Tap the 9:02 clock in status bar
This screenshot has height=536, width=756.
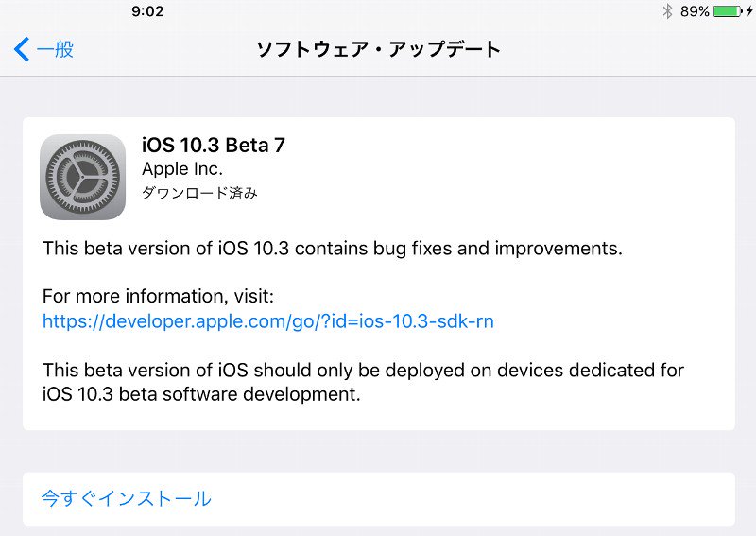pos(147,11)
